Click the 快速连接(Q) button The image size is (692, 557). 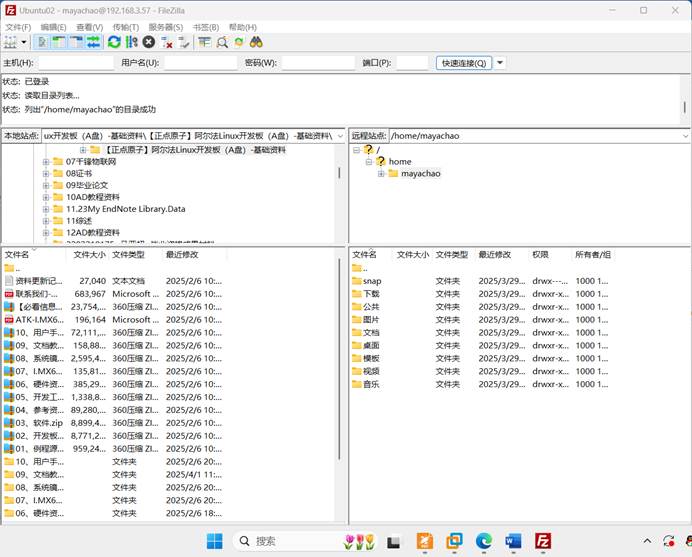tap(464, 63)
